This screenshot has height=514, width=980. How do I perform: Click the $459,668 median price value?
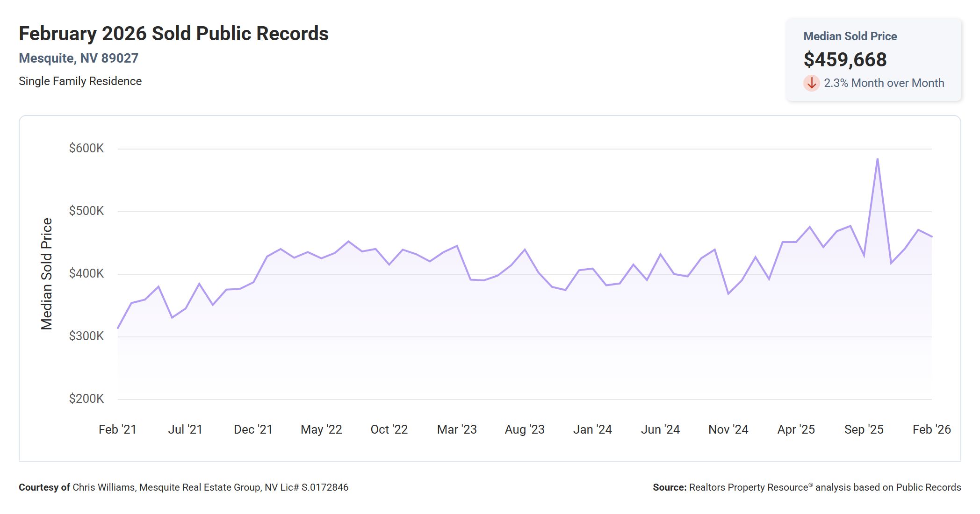click(x=845, y=59)
